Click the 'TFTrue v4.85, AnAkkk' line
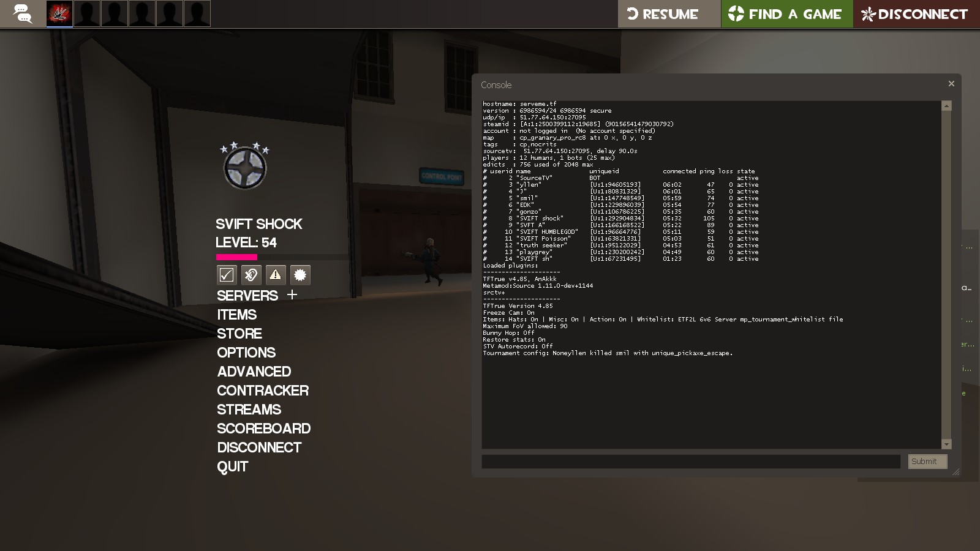 tap(519, 279)
